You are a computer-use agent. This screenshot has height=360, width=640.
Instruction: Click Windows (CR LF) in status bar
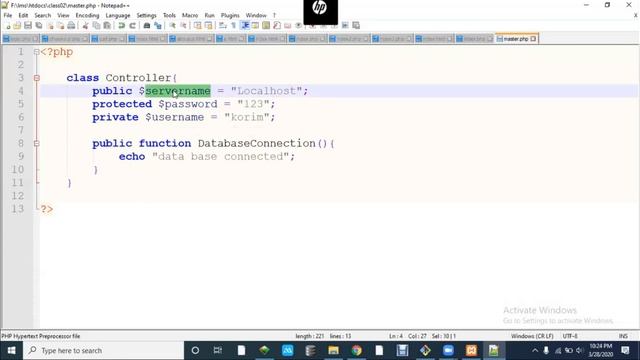pyautogui.click(x=532, y=336)
